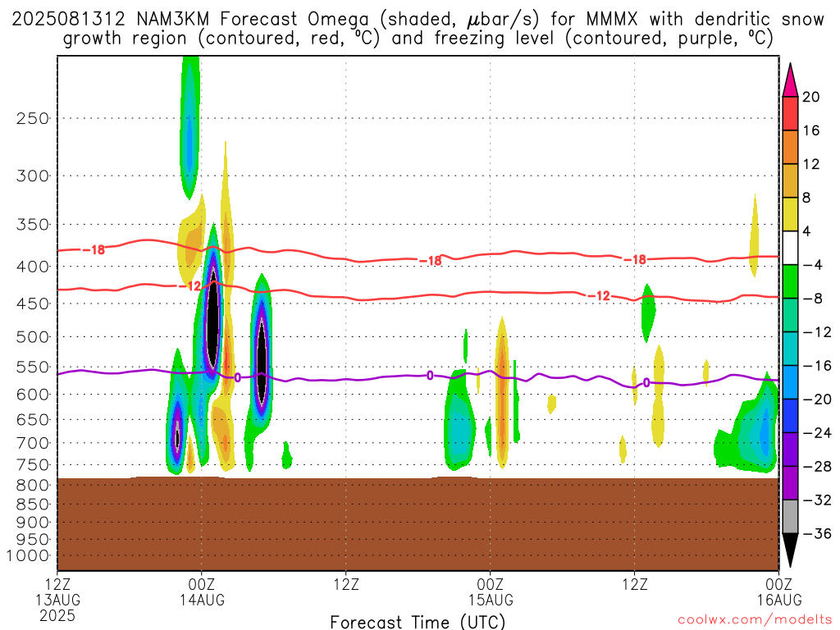Image resolution: width=840 pixels, height=630 pixels.
Task: Click the '00Z 14AUG' time label
Action: click(x=202, y=592)
